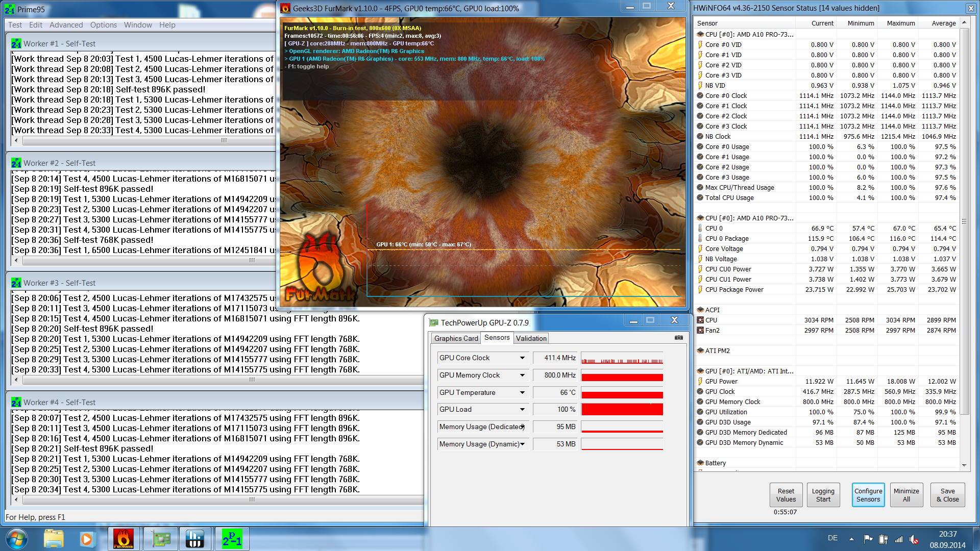Open the Help menu in Prime95
This screenshot has height=551, width=980.
pyautogui.click(x=167, y=25)
